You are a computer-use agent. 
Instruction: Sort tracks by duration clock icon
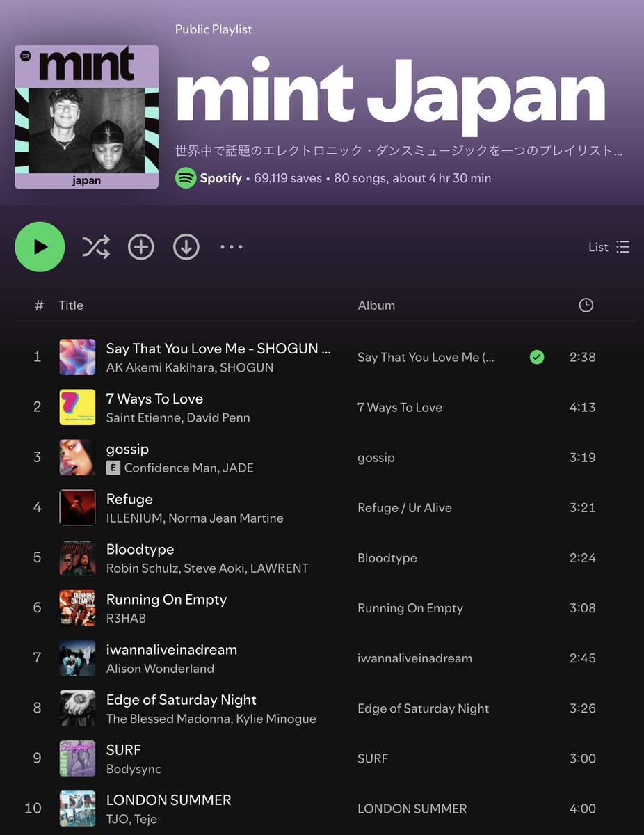pyautogui.click(x=586, y=305)
